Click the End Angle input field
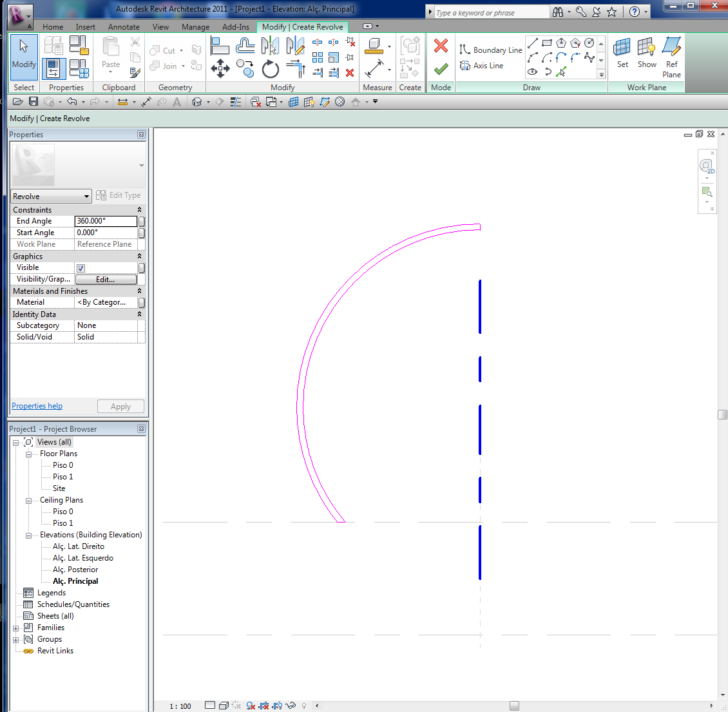Screen dimensions: 728x712 106,221
